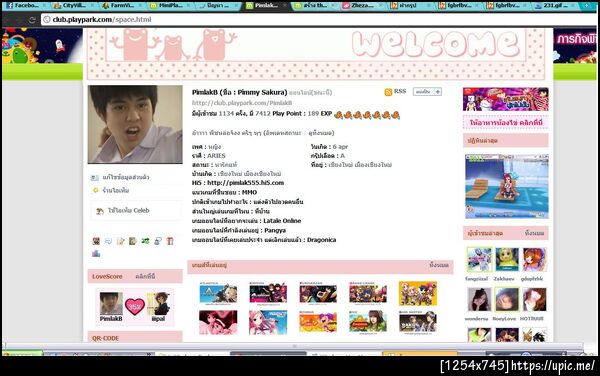
Task: Open pink-haired anime game thumbnail bottom row
Action: tap(268, 322)
